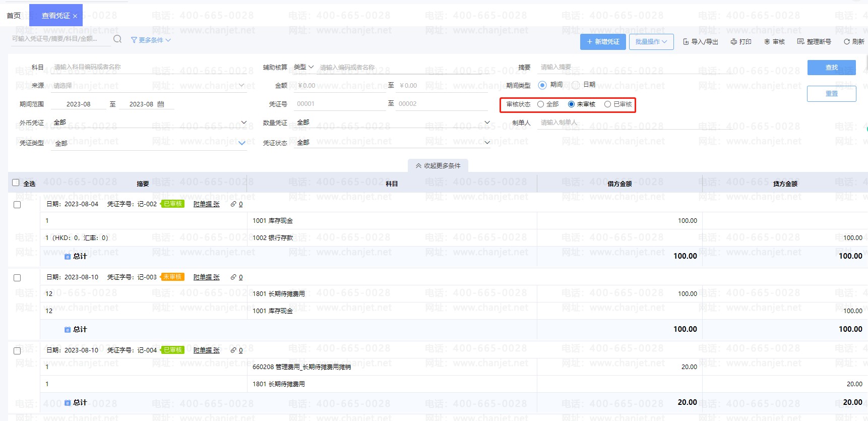
Task: Click the refresh icon
Action: [x=847, y=42]
